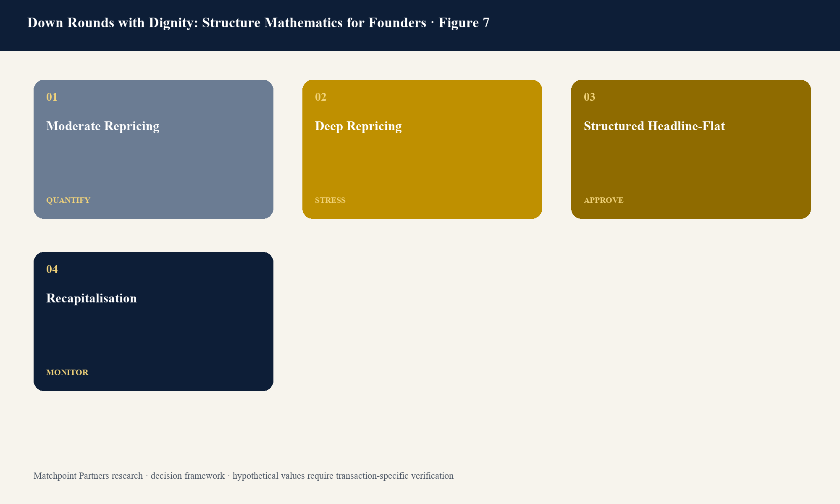840x504 pixels.
Task: Click the 01 number label
Action: 52,97
